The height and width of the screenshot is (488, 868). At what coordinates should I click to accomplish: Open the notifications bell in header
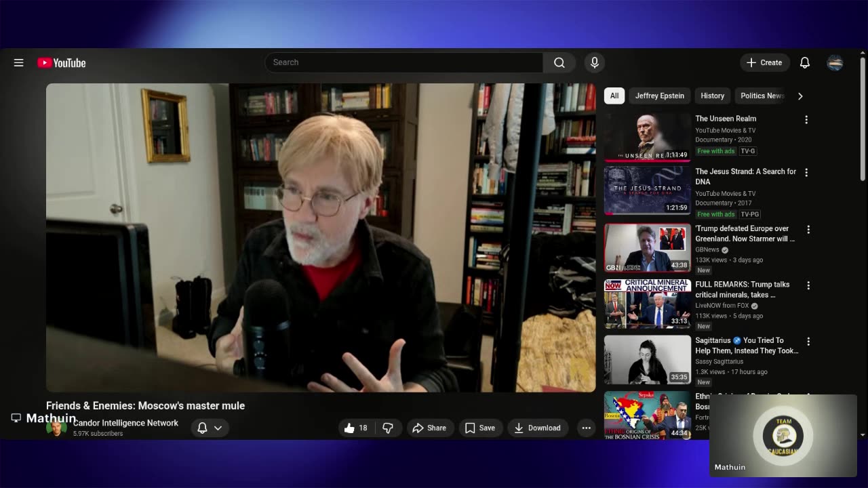pos(805,62)
